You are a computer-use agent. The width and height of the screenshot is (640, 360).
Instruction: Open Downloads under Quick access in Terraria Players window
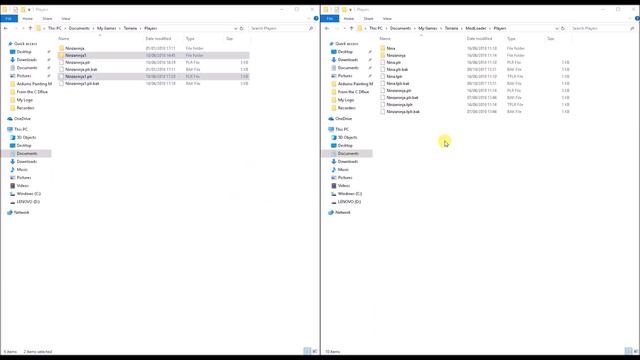27,60
